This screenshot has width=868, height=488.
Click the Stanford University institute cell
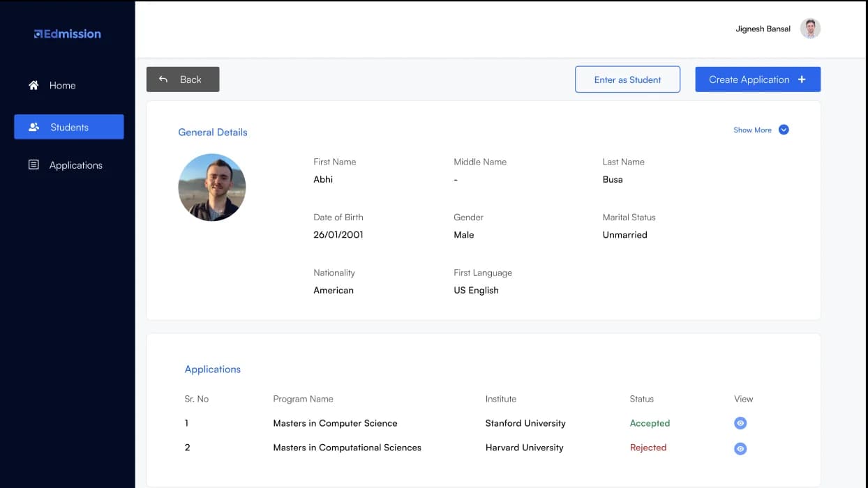tap(525, 423)
